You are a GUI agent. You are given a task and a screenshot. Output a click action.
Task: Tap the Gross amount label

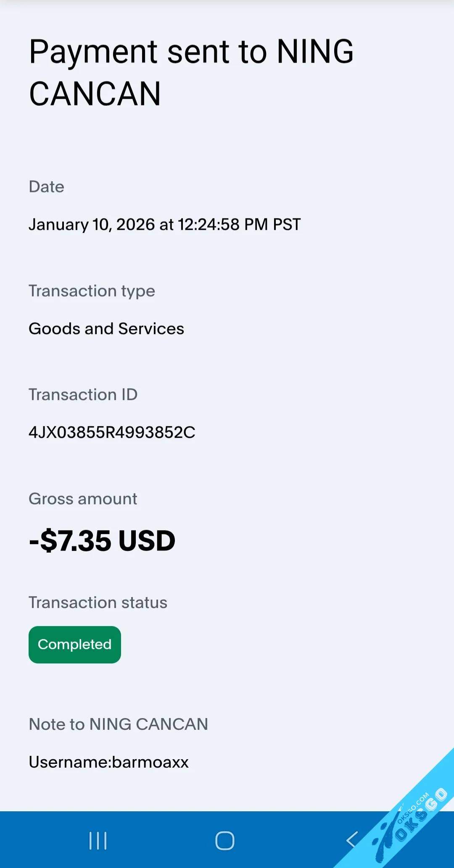point(83,499)
